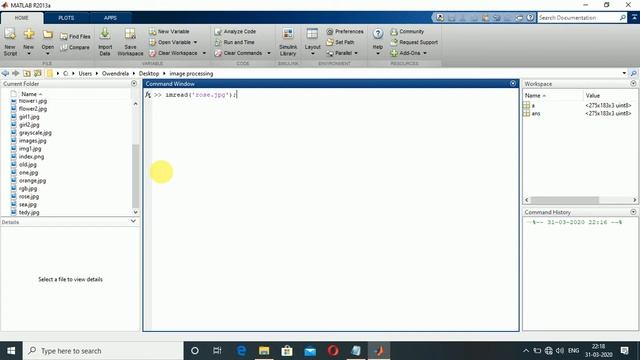Expand Clear Commands dropdown
640x360 pixels.
tap(269, 53)
